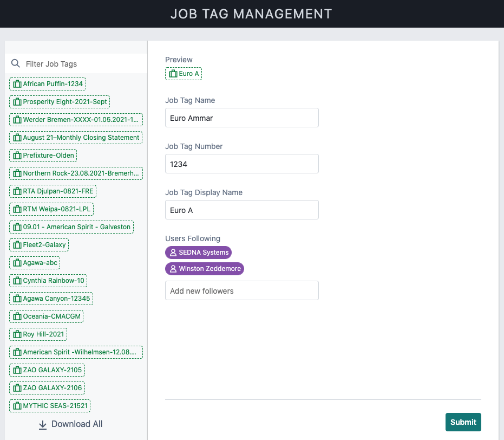Select the Prosperity Eight-2021-Sept job tag
Image resolution: width=504 pixels, height=440 pixels.
pos(60,102)
